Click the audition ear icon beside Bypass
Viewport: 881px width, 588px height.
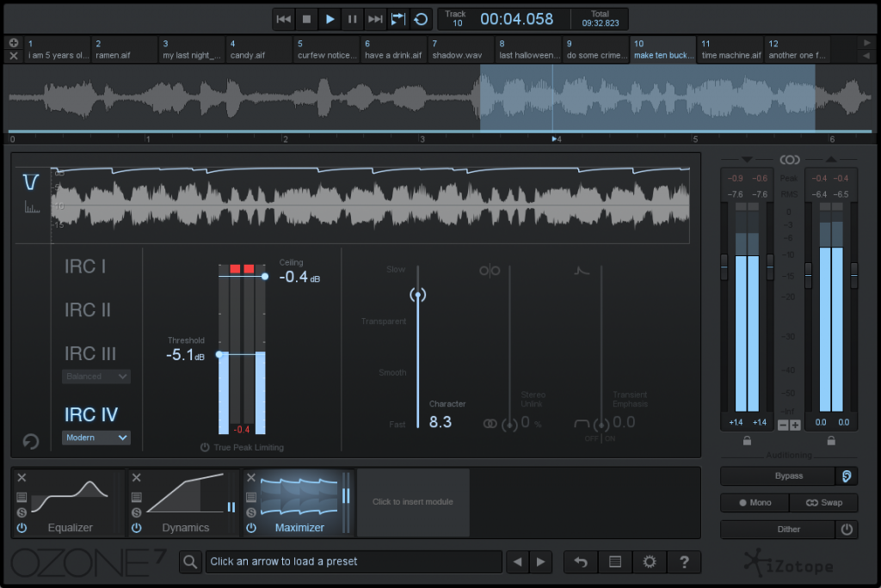(x=847, y=475)
